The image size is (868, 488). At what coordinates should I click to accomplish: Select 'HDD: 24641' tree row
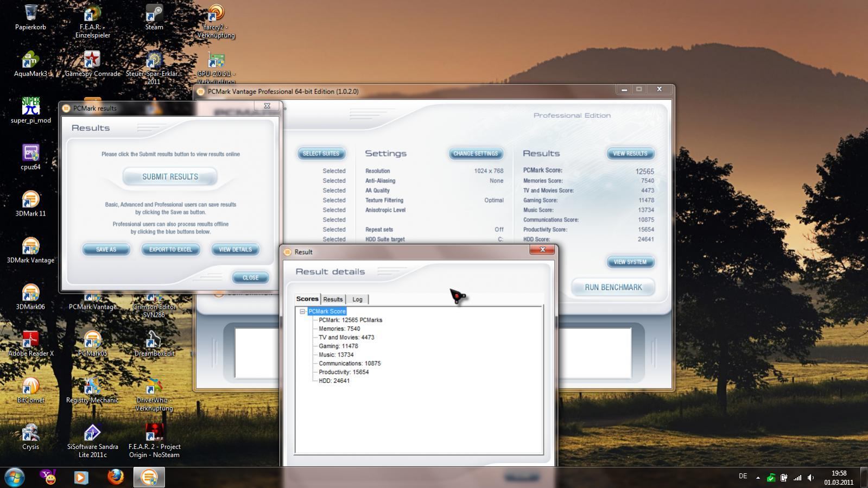(x=334, y=381)
